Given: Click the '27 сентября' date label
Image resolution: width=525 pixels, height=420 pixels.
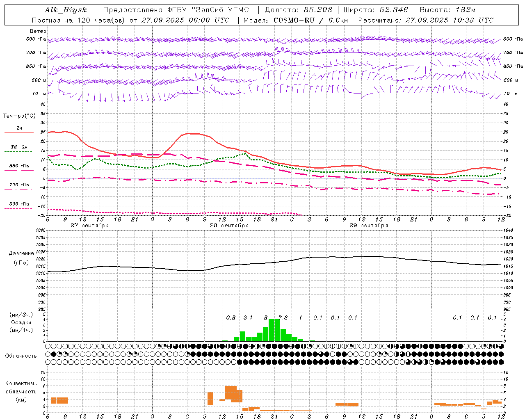Looking at the screenshot, I should [x=89, y=226].
